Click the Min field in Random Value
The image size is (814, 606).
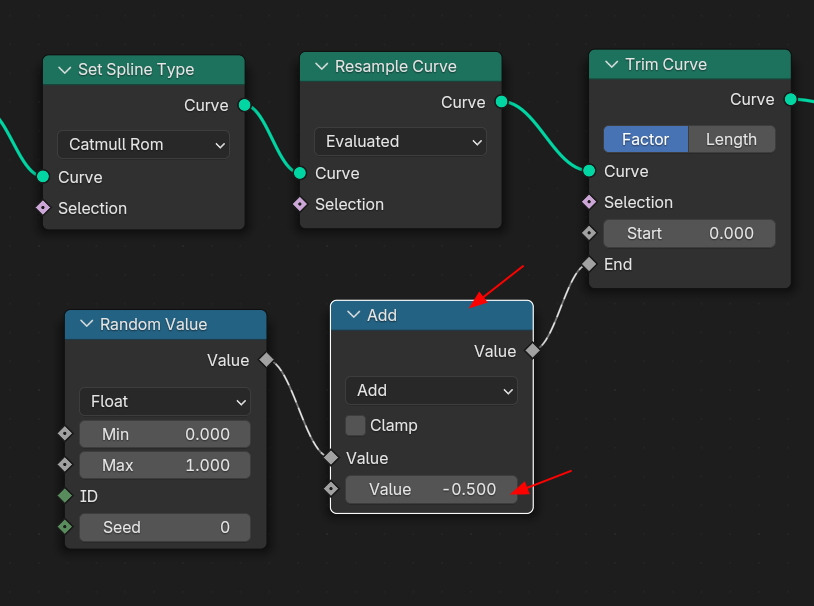(165, 434)
